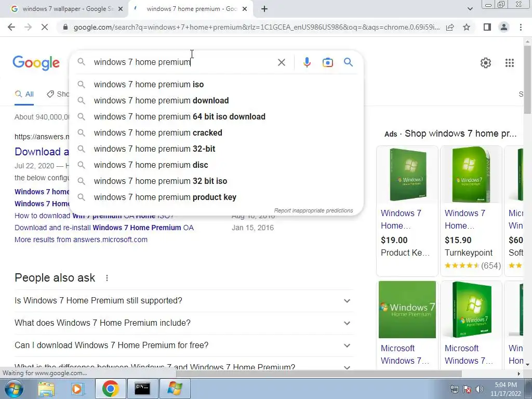The height and width of the screenshot is (399, 532).
Task: Stop page loading with X button
Action: [x=45, y=27]
